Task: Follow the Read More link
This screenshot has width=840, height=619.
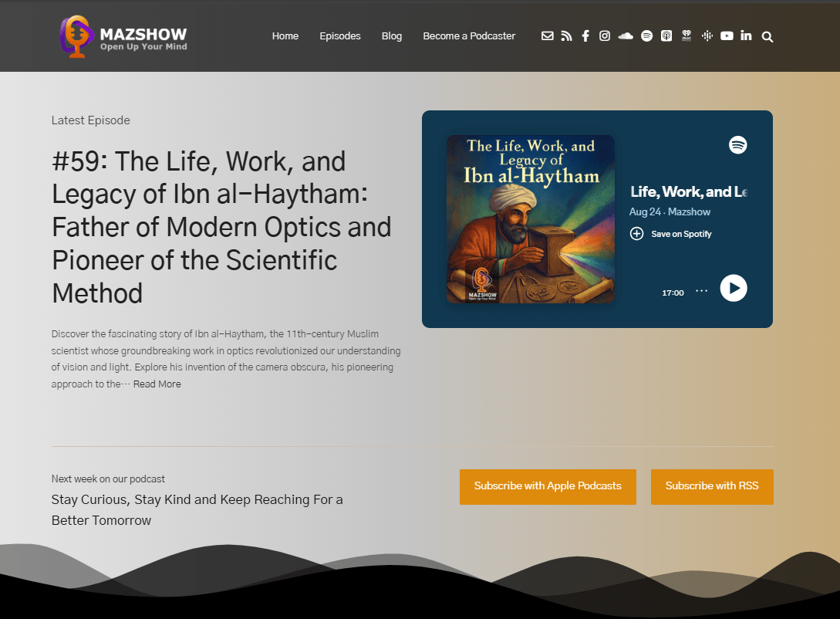Action: [x=157, y=384]
